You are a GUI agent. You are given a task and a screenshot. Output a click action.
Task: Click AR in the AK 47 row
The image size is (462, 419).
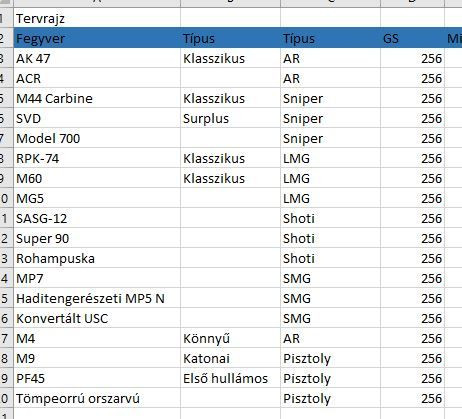[x=330, y=58]
